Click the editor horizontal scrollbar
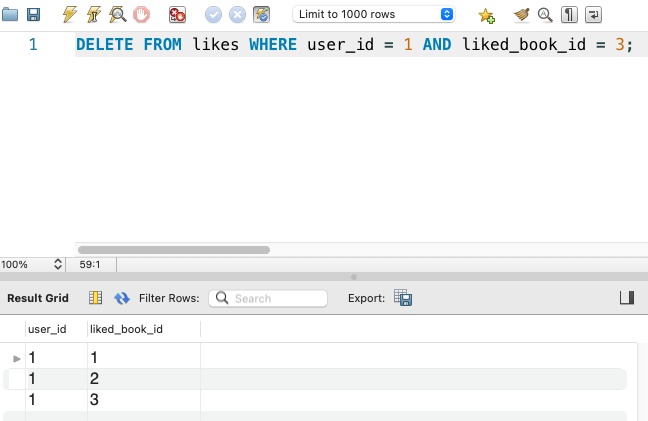This screenshot has width=648, height=421. pyautogui.click(x=174, y=250)
